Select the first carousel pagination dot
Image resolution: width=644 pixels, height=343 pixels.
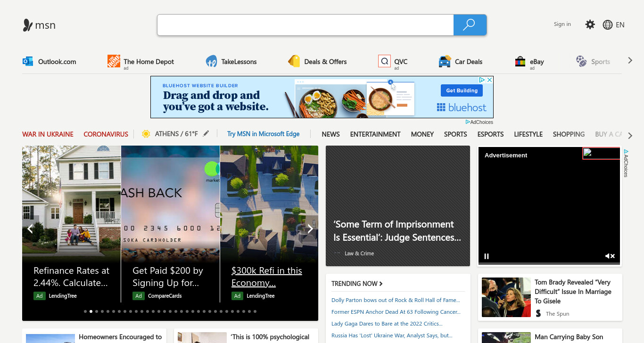pyautogui.click(x=85, y=311)
